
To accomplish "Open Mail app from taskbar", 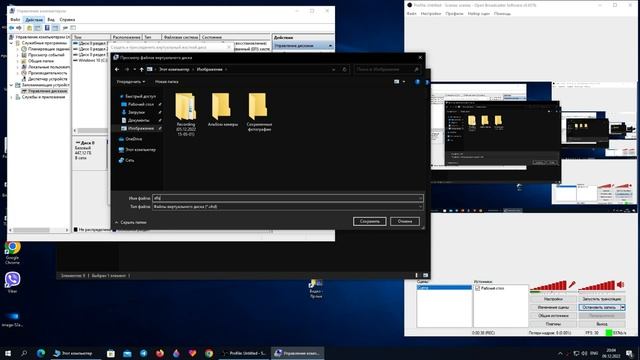I will [x=127, y=353].
